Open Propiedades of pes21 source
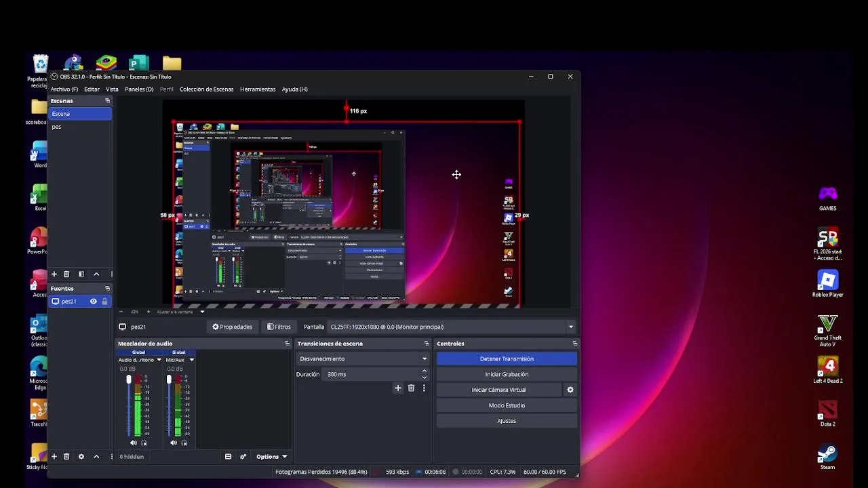This screenshot has width=868, height=488. coord(232,327)
